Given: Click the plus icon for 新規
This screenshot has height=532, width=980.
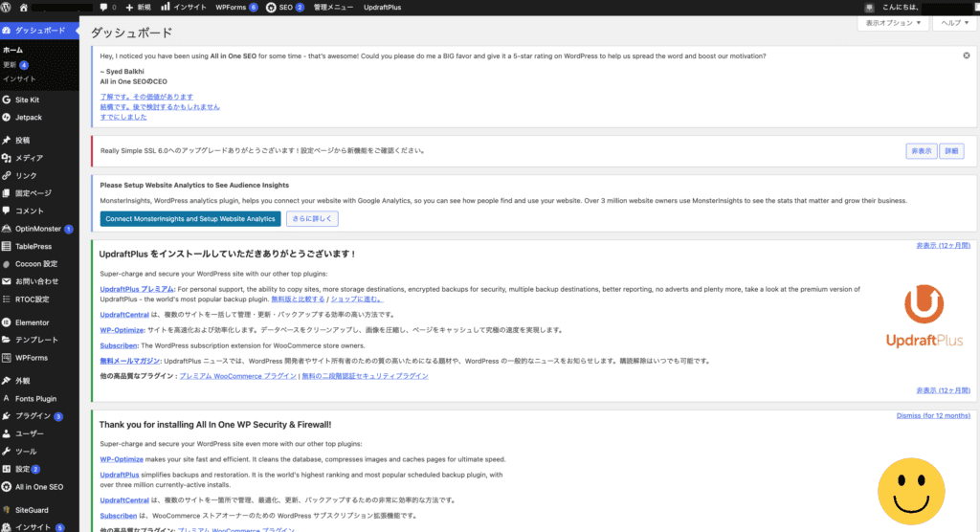Looking at the screenshot, I should [x=129, y=8].
